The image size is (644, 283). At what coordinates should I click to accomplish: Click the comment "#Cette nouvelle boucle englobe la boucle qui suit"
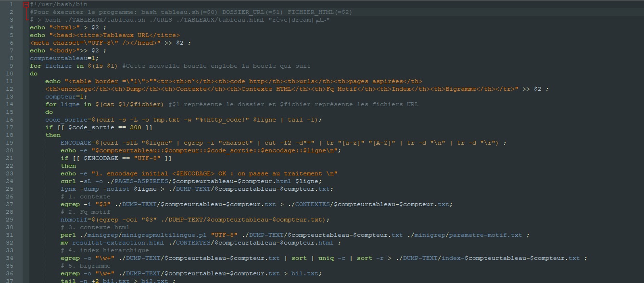(216, 66)
